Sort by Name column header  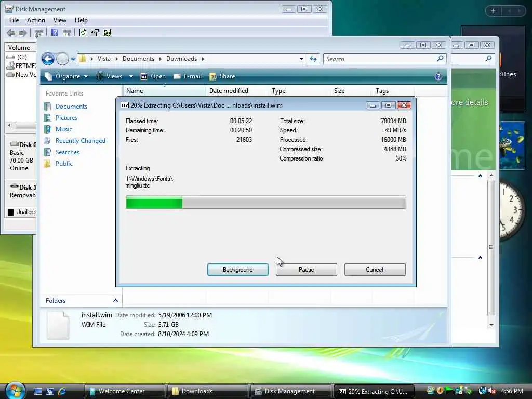point(164,90)
